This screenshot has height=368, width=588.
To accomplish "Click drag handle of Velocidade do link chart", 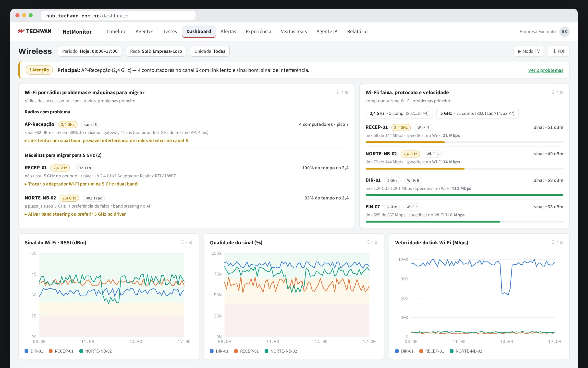I will tap(553, 242).
